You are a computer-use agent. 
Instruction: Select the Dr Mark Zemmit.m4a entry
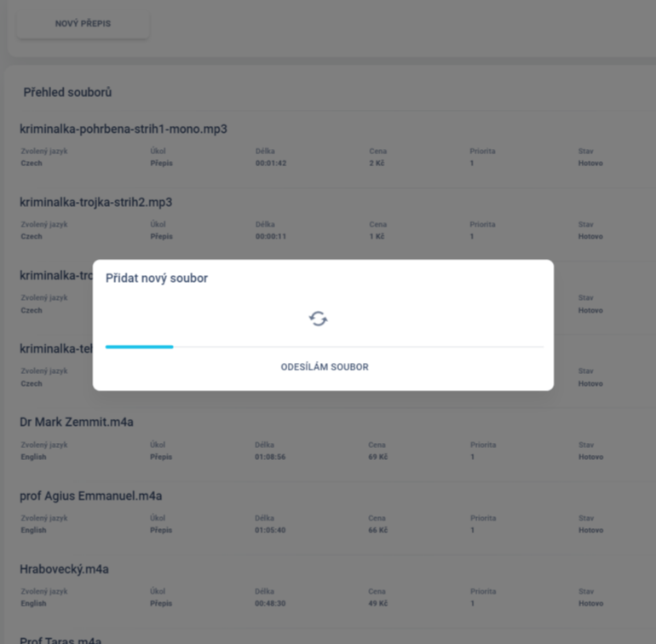click(x=77, y=422)
